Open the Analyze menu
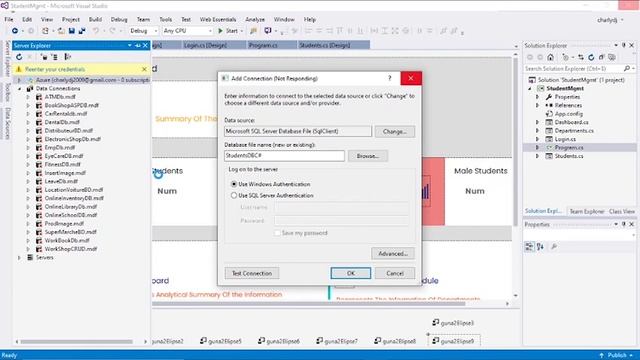The image size is (640, 360). [255, 19]
